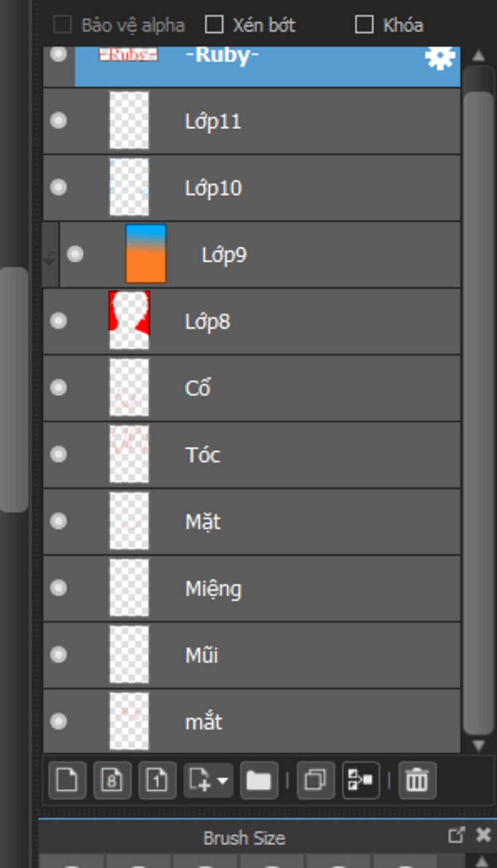Open -Ruby- layer settings gear
The height and width of the screenshot is (868, 497).
440,58
